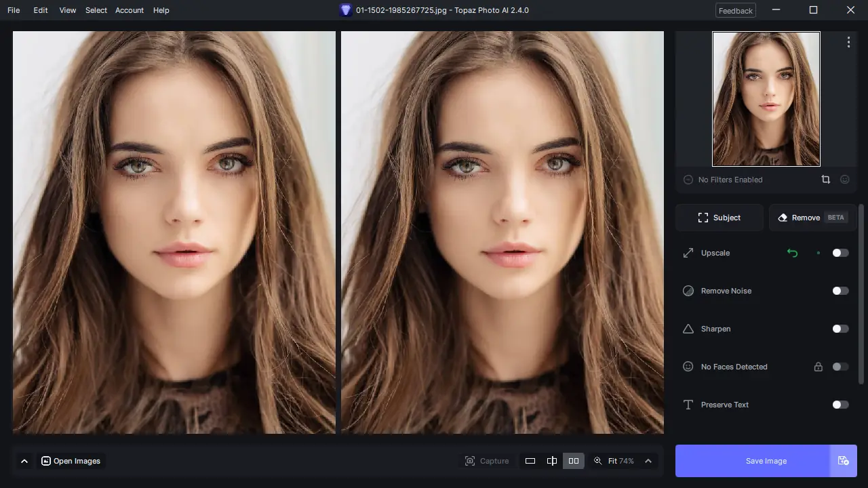Screen dimensions: 868x488
Task: Click the Feedback button
Action: [x=736, y=10]
